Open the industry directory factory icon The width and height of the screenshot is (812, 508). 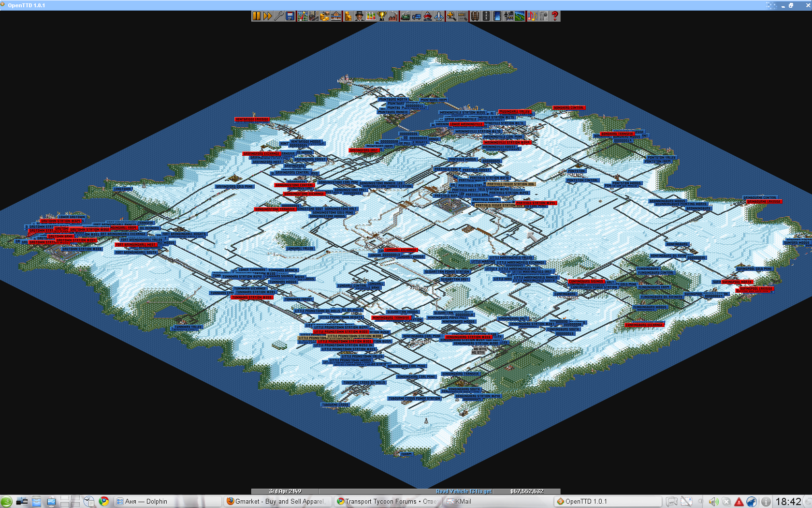point(392,16)
